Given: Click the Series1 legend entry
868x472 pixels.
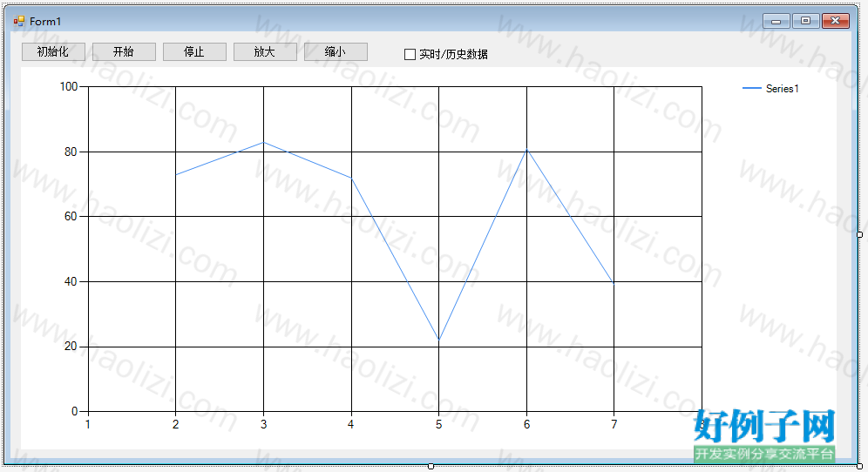Looking at the screenshot, I should coord(770,89).
